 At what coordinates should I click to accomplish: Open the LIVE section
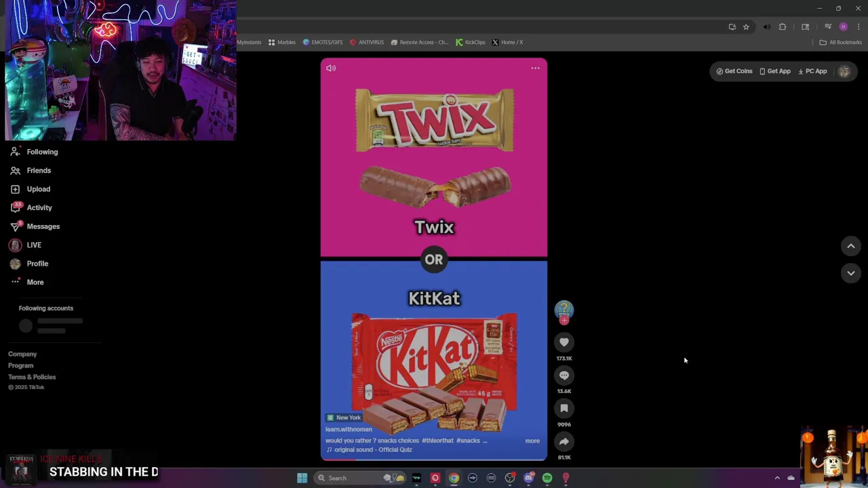click(x=26, y=245)
